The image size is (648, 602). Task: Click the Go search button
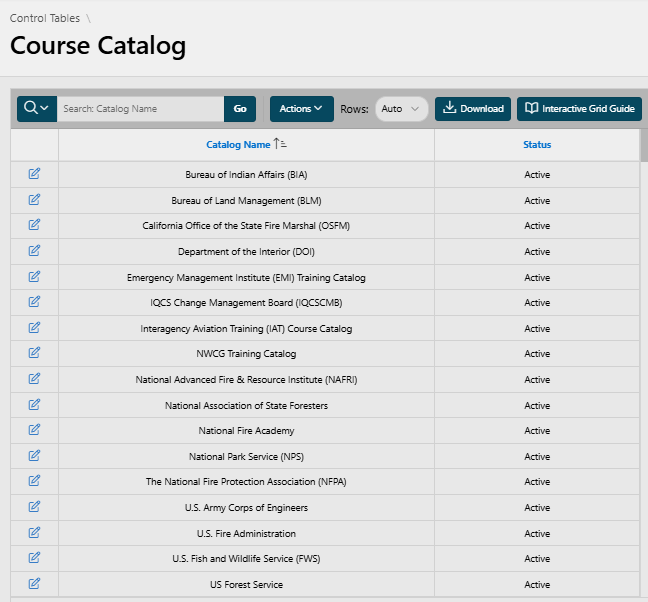240,109
